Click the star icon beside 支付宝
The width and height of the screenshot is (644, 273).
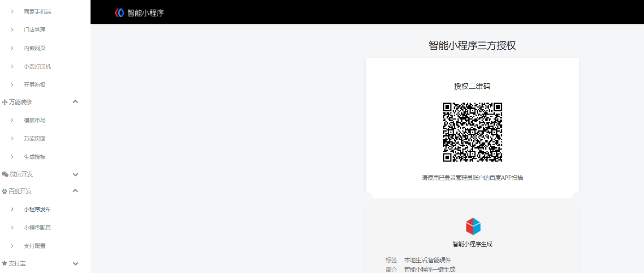click(4, 263)
